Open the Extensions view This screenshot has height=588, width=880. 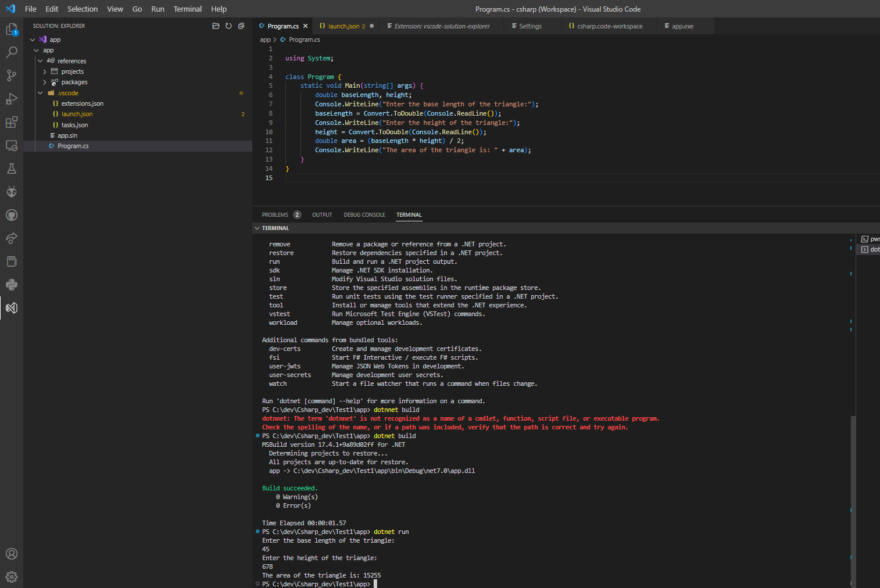(12, 122)
